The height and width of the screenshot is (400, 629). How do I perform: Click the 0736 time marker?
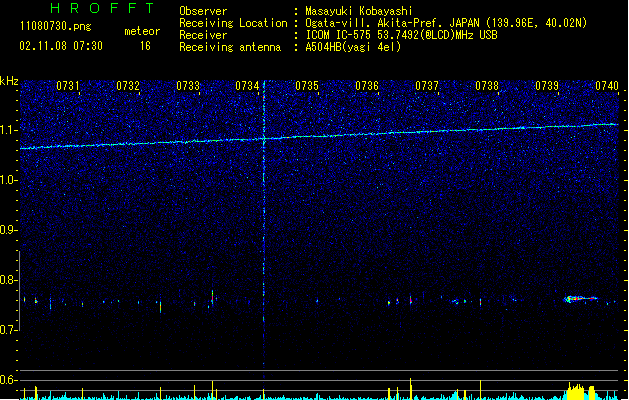pos(367,86)
